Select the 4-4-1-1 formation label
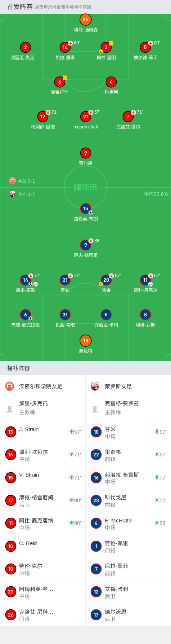 pos(27,194)
